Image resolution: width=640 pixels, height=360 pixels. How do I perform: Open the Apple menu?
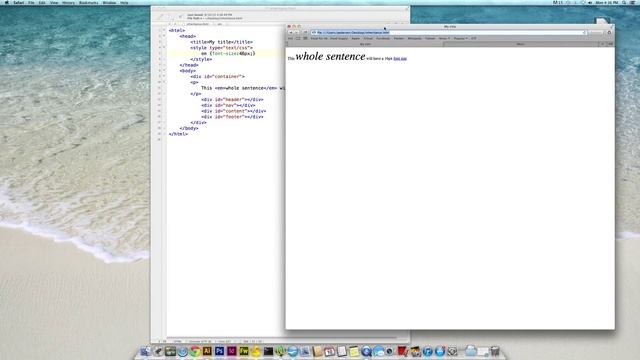[7, 2]
